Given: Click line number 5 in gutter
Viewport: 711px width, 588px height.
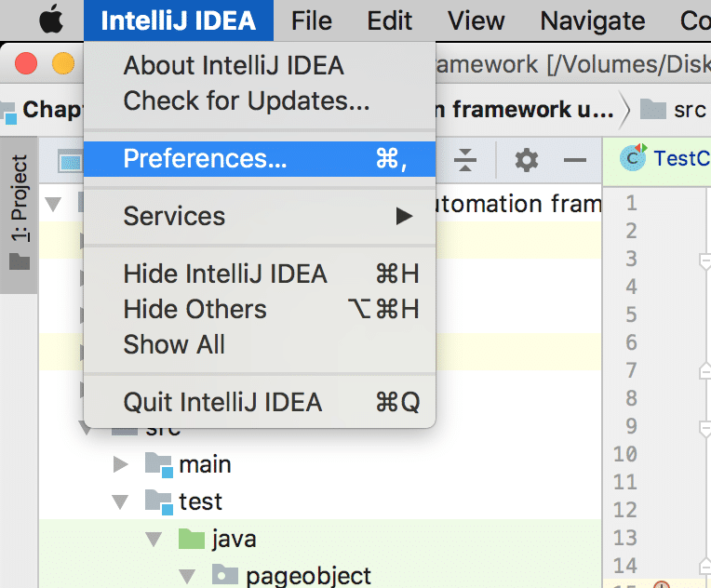Looking at the screenshot, I should [x=631, y=314].
